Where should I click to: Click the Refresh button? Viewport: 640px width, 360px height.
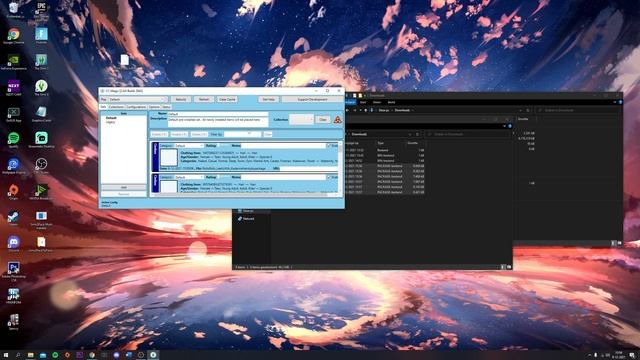pyautogui.click(x=204, y=99)
